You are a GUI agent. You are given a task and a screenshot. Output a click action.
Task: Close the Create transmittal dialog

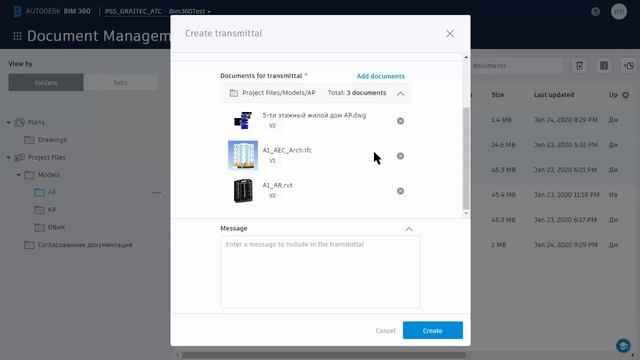click(450, 33)
